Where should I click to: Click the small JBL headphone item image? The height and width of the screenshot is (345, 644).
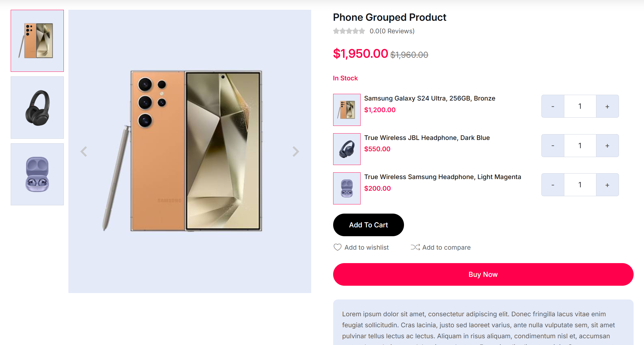[x=347, y=149]
